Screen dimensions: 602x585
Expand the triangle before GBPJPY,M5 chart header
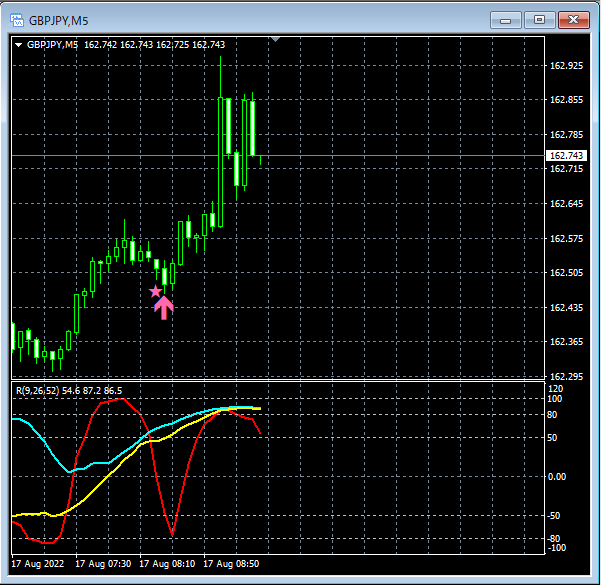(x=18, y=45)
